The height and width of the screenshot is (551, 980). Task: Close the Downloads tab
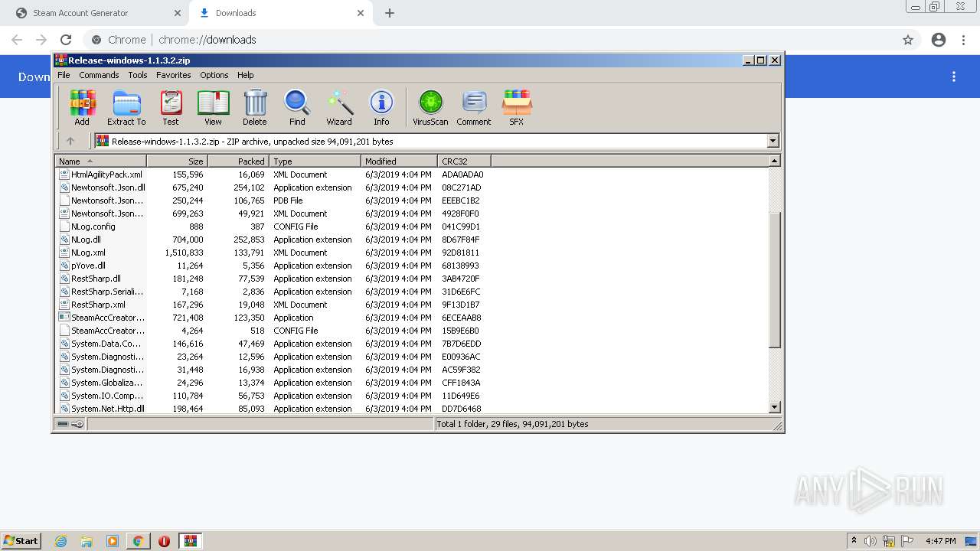[361, 13]
